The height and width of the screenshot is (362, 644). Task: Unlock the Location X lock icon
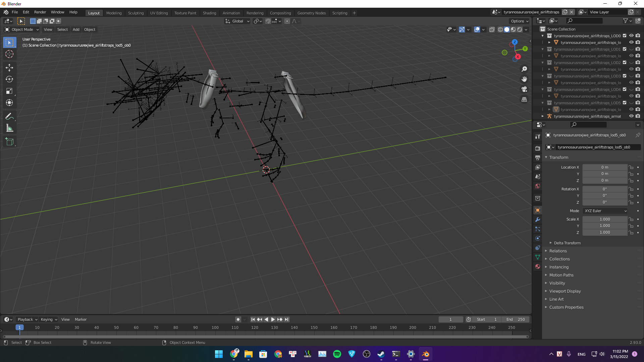pyautogui.click(x=631, y=167)
